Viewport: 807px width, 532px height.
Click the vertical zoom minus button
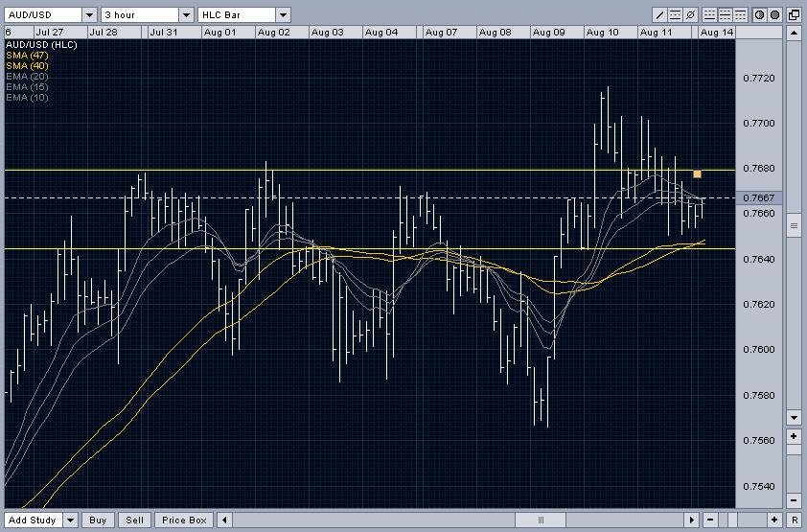pos(794,500)
